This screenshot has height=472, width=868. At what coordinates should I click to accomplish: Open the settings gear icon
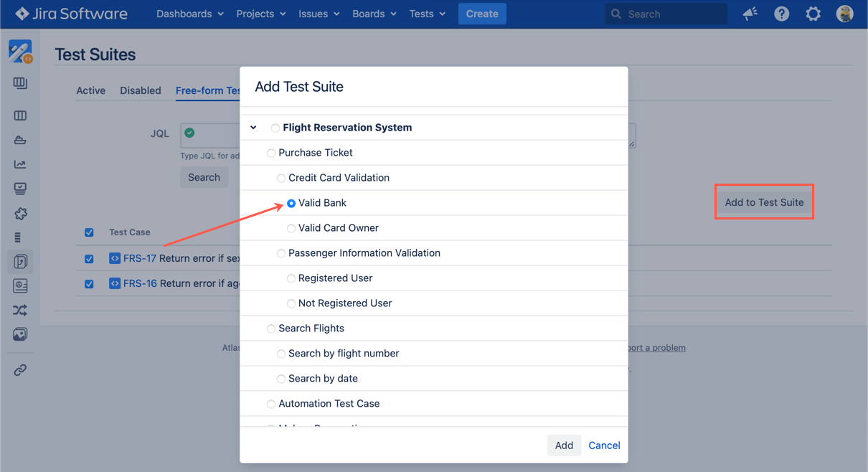813,14
